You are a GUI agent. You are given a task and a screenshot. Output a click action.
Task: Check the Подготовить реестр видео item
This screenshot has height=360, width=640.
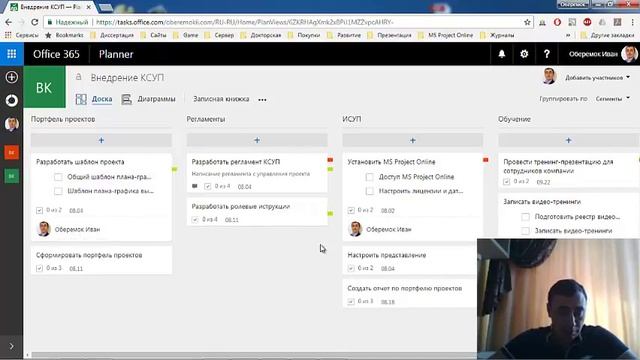(x=526, y=217)
